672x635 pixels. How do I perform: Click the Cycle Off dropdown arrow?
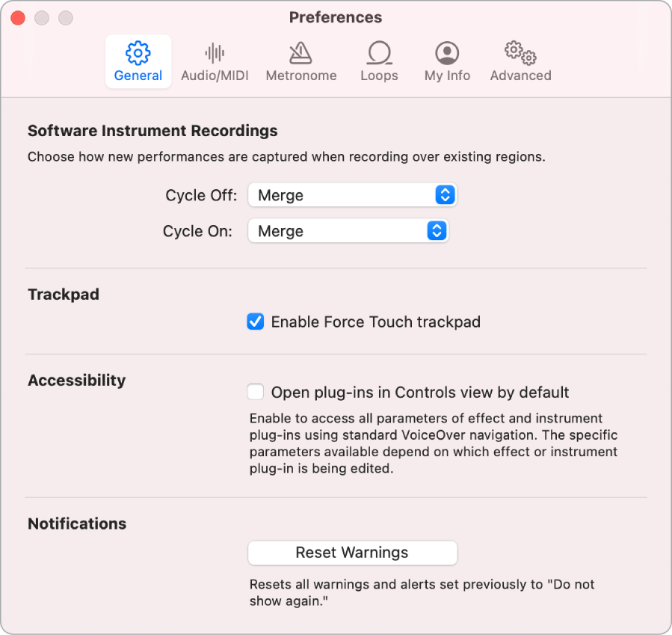[x=445, y=196]
